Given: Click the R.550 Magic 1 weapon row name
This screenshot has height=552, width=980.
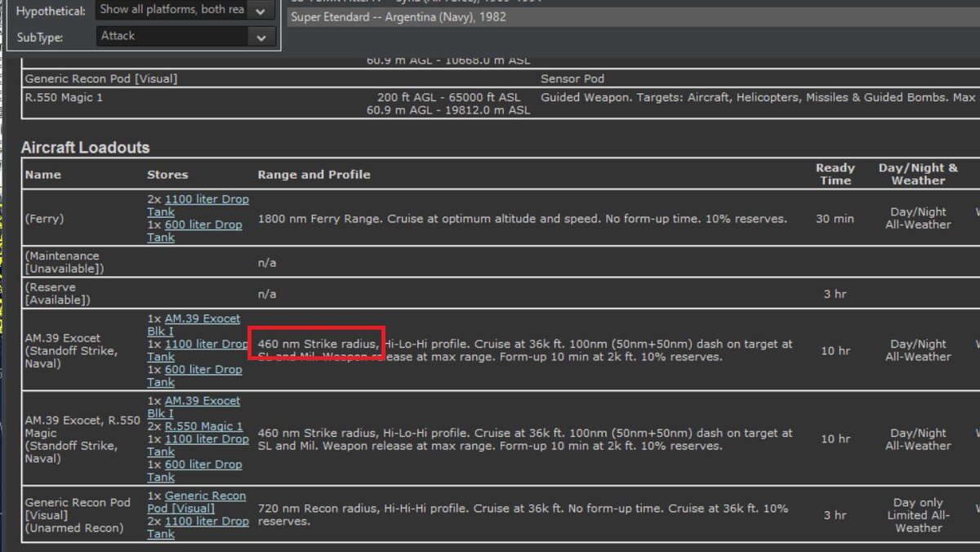Looking at the screenshot, I should click(x=65, y=97).
